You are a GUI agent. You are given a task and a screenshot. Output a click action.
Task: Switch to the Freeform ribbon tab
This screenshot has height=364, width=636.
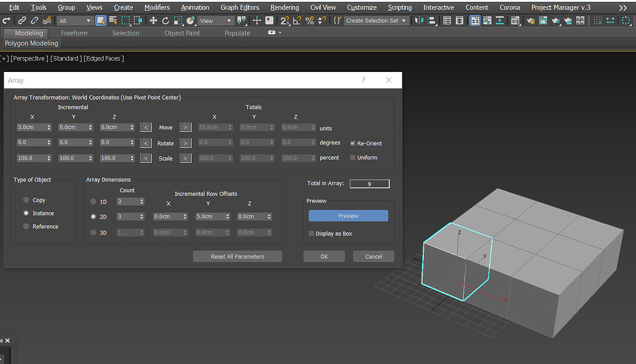(x=74, y=33)
